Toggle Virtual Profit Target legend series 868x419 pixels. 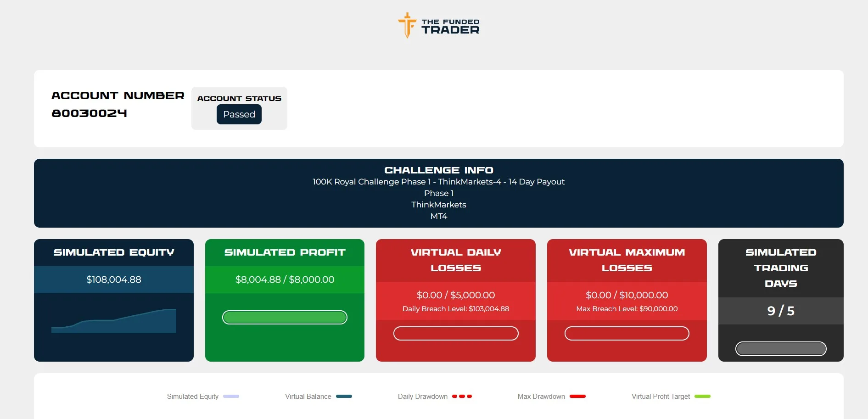coord(661,397)
